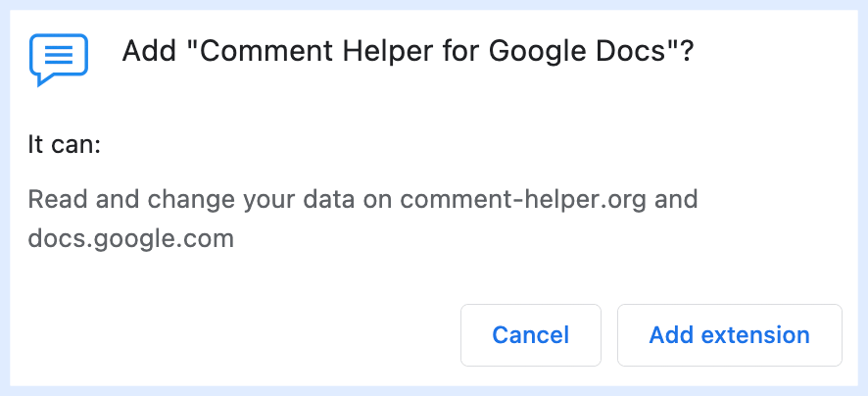
Task: Cancel the extension installation
Action: point(530,335)
